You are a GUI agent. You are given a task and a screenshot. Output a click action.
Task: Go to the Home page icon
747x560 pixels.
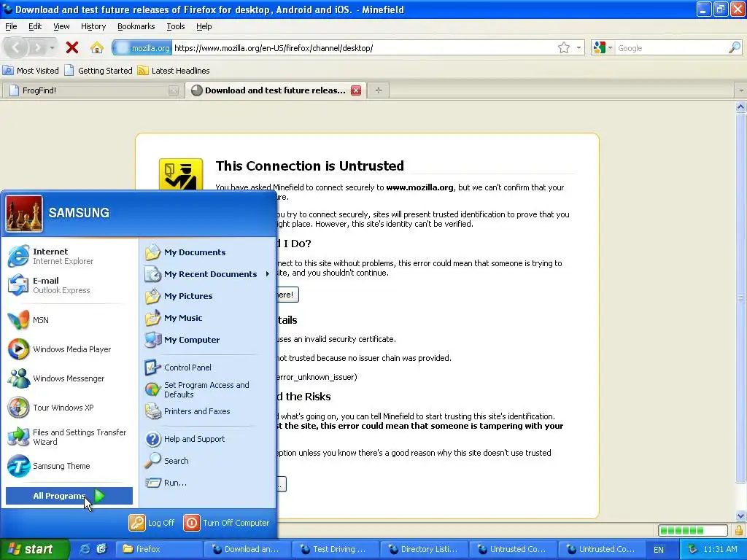click(x=97, y=47)
